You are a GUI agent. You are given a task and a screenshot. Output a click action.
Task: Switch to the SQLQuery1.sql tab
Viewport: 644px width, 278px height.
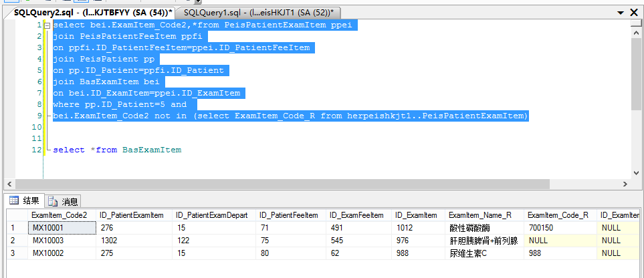coord(259,12)
